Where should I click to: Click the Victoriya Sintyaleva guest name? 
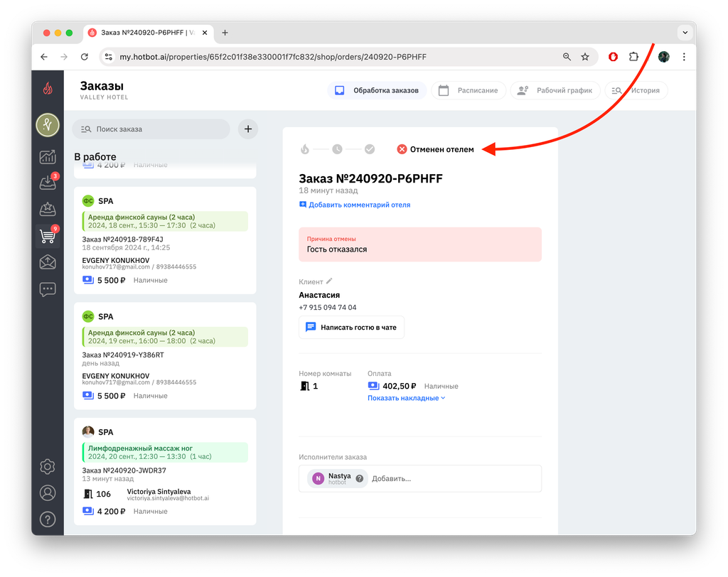click(x=159, y=492)
